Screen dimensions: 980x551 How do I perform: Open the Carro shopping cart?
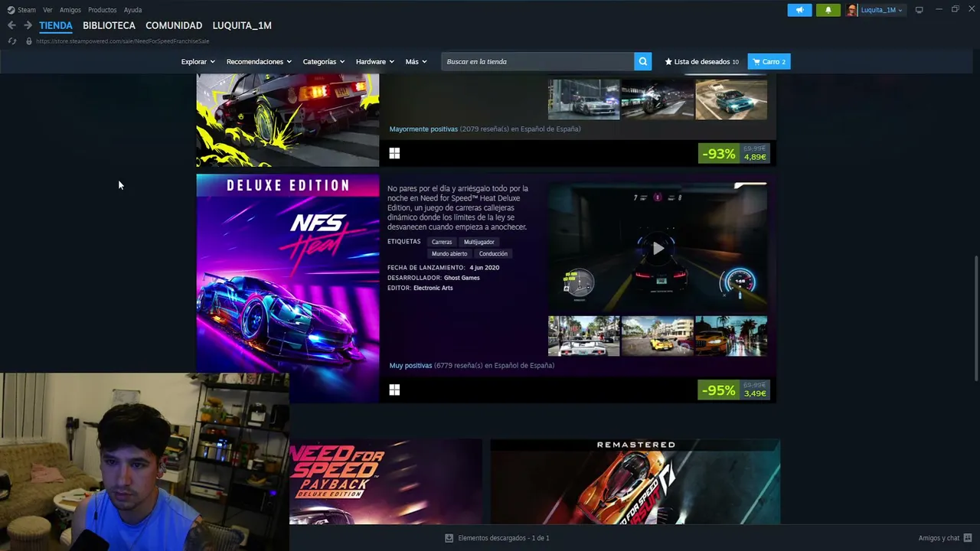tap(769, 61)
